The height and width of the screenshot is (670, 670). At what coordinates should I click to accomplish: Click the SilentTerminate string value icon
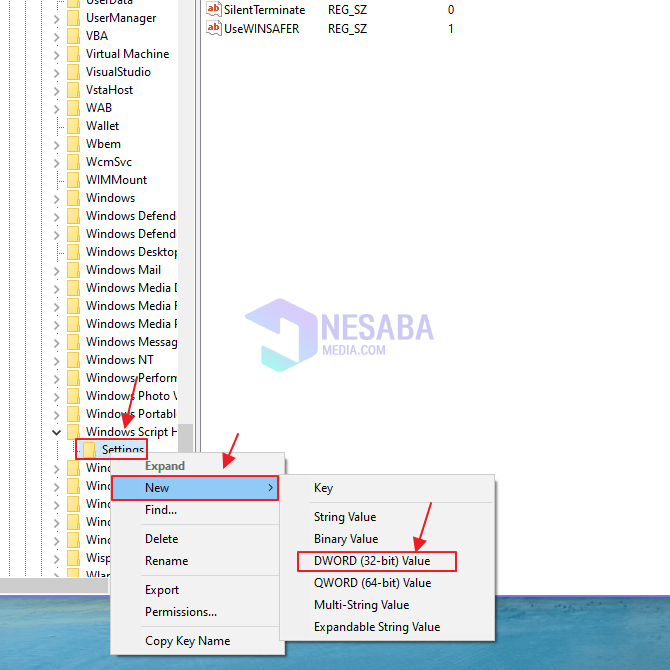[213, 9]
